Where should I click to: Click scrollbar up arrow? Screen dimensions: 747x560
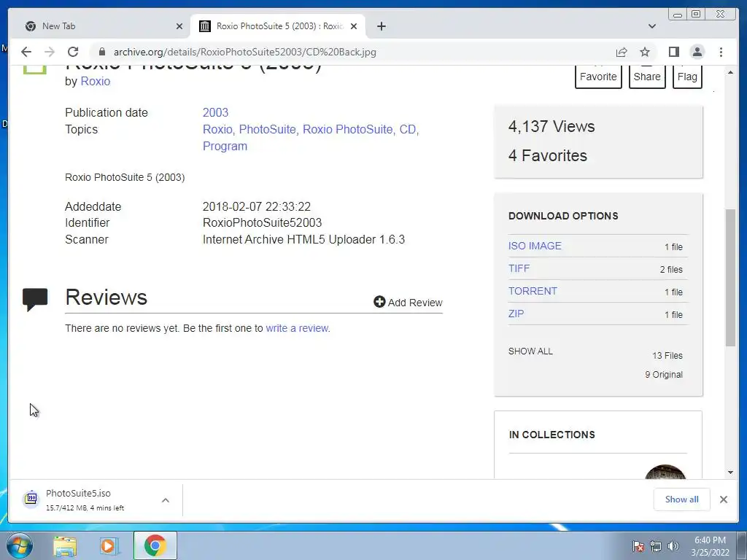pos(730,72)
